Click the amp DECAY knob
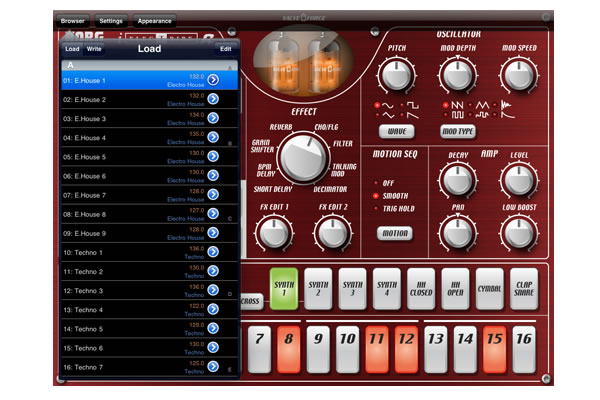600x400 pixels. [x=458, y=180]
